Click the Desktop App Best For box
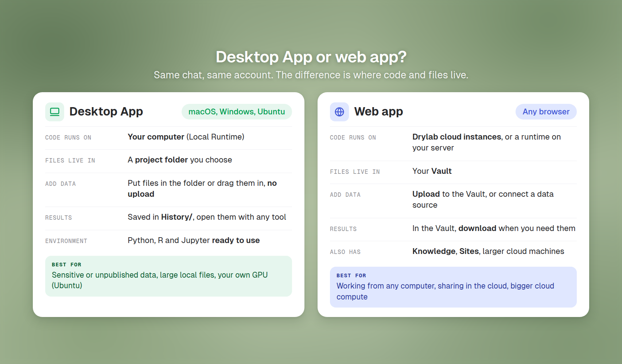 coord(168,276)
